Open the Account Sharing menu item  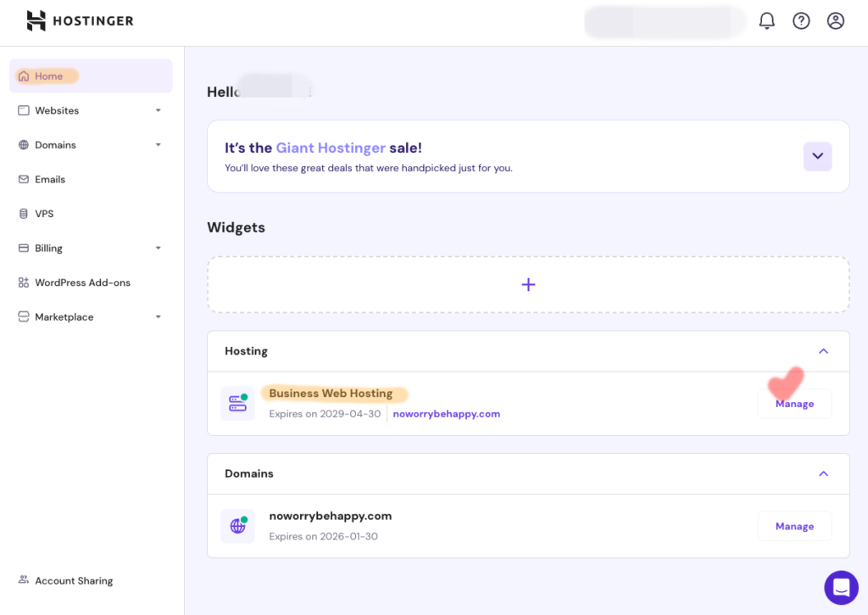[91, 580]
